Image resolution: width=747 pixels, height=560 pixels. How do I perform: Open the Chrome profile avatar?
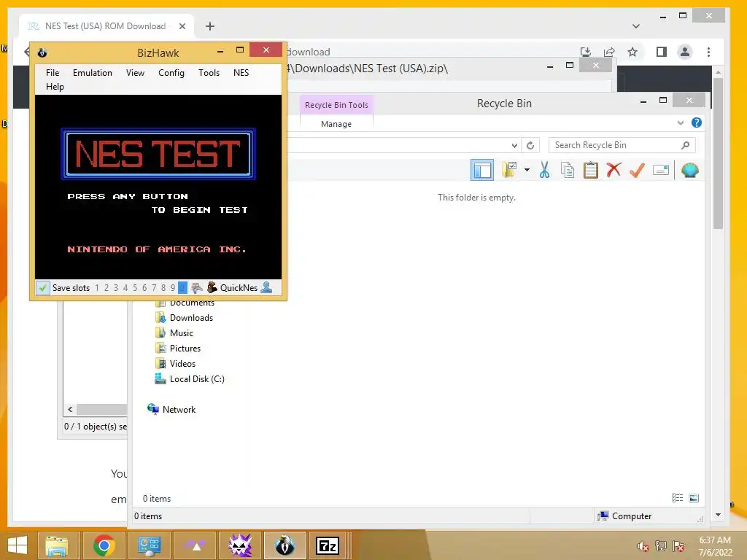685,52
